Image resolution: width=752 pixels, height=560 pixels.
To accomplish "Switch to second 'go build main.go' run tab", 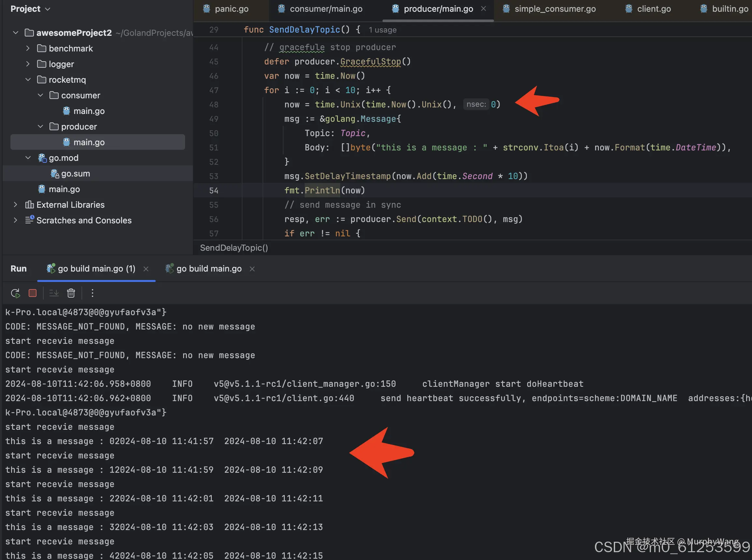I will pyautogui.click(x=209, y=269).
